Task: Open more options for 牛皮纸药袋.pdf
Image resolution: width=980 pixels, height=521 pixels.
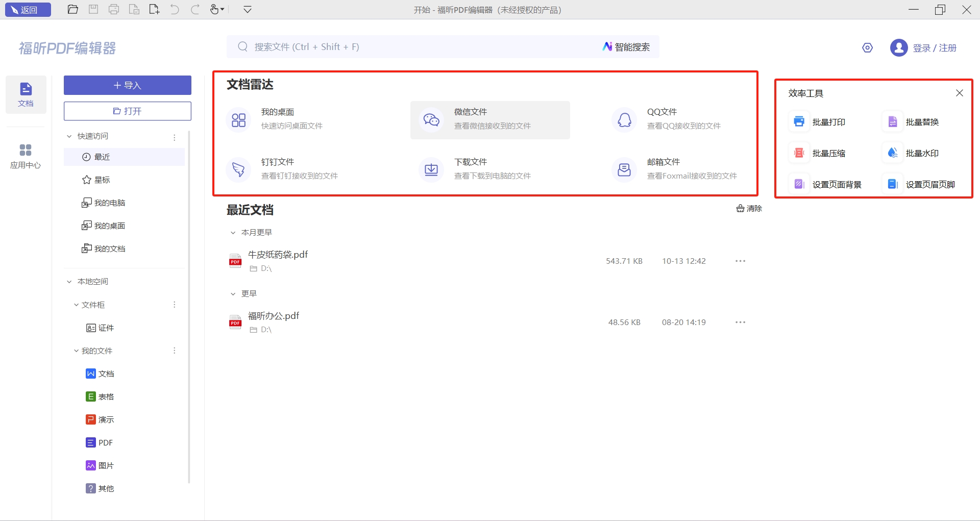Action: click(x=741, y=261)
